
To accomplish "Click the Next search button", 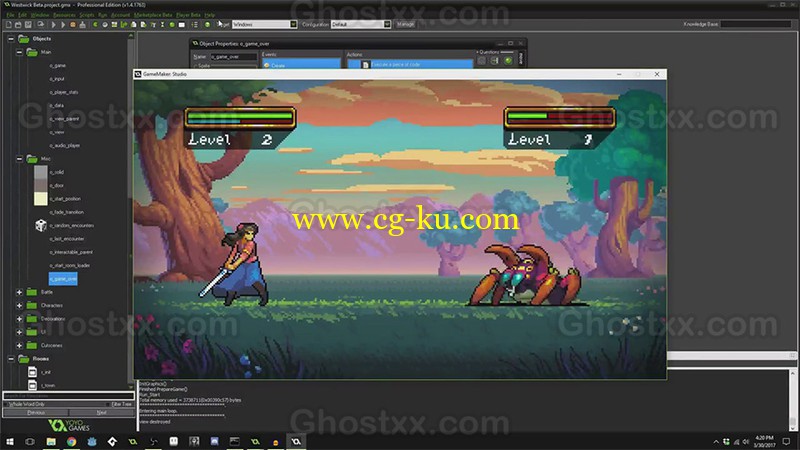I will [101, 412].
